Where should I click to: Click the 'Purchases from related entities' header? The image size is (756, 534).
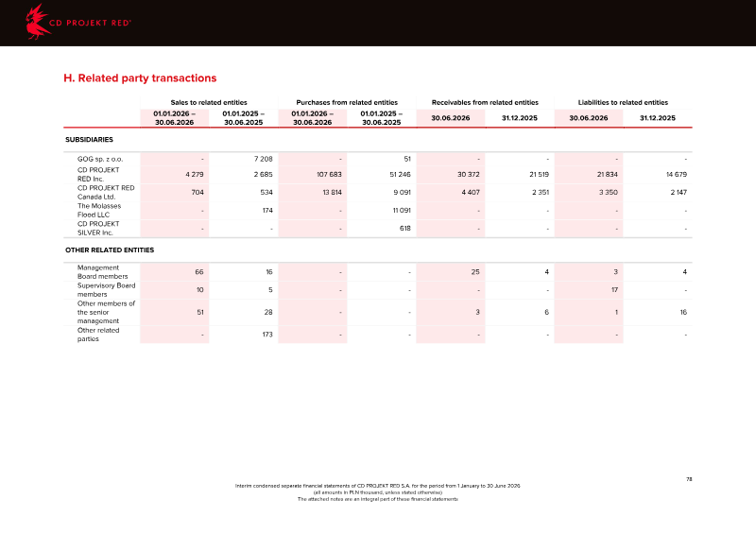coord(347,102)
